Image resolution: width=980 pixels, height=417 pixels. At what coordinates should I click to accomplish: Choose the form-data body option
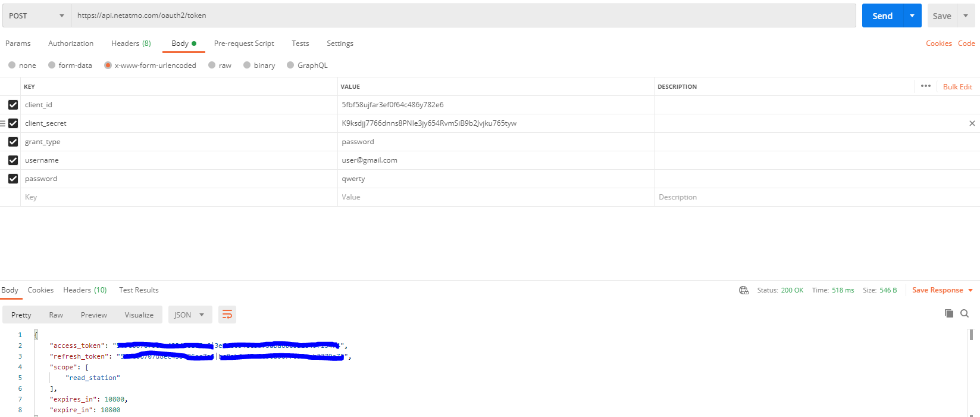point(52,66)
